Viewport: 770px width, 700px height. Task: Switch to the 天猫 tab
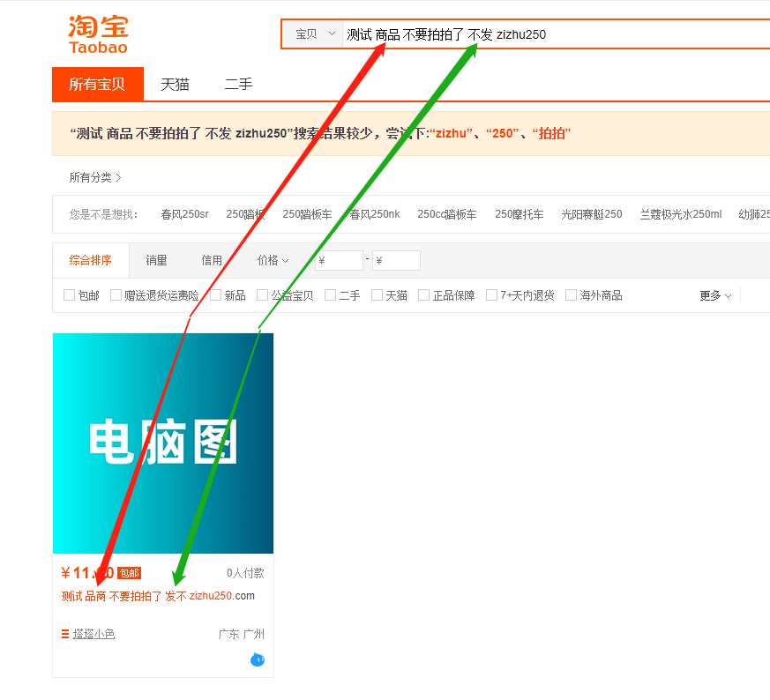click(175, 85)
